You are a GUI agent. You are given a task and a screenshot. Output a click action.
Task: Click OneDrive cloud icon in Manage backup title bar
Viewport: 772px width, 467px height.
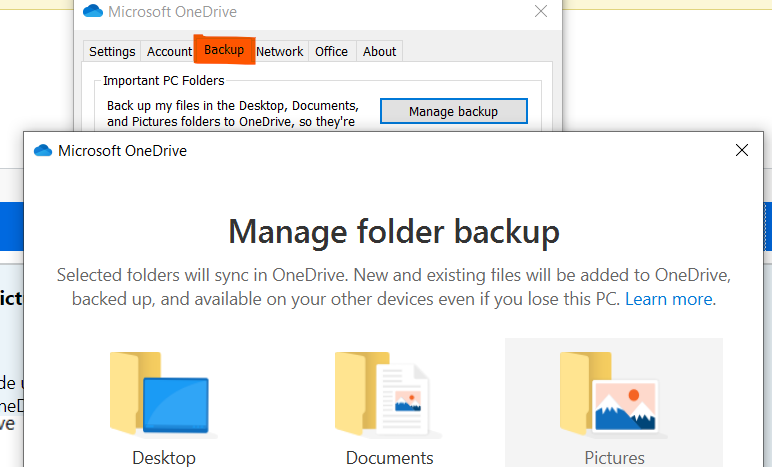pos(43,150)
